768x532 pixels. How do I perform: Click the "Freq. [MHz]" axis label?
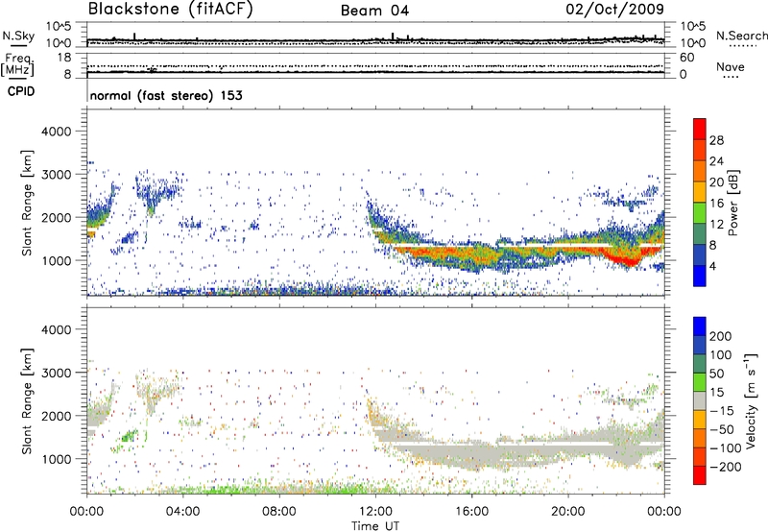[17, 64]
